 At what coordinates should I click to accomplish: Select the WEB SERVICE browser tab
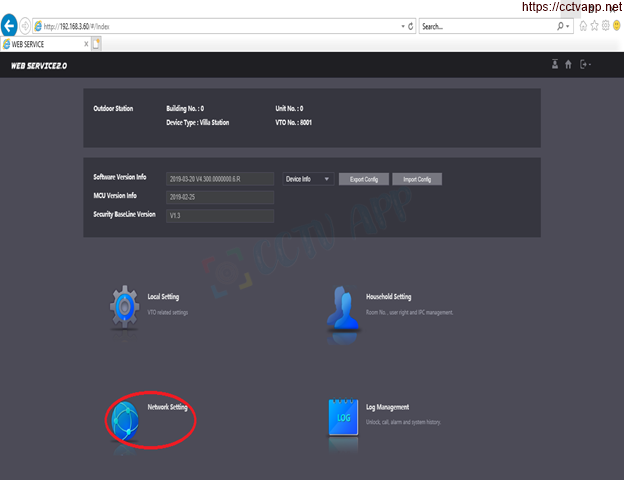[45, 44]
